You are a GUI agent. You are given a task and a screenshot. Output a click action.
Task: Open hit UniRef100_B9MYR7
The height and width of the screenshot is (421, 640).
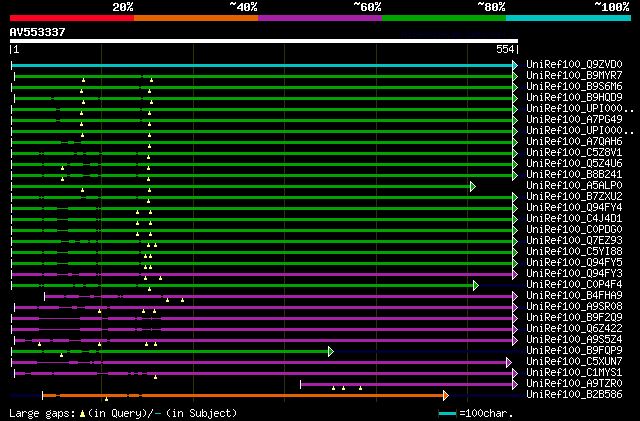574,76
